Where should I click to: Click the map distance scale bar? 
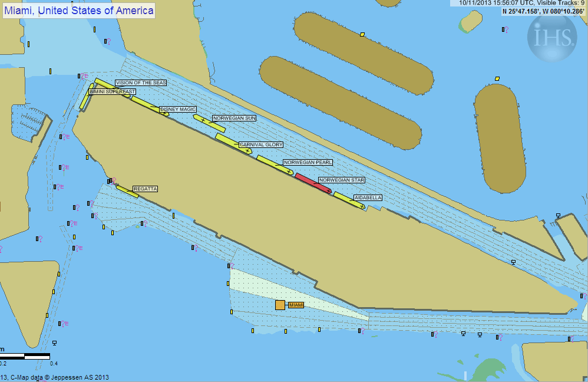coord(25,356)
